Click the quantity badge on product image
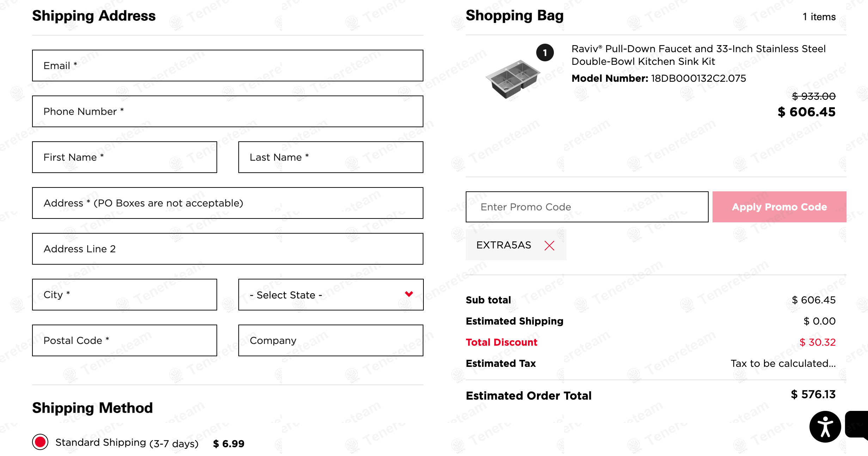Screen dimensions: 868x456 point(545,53)
